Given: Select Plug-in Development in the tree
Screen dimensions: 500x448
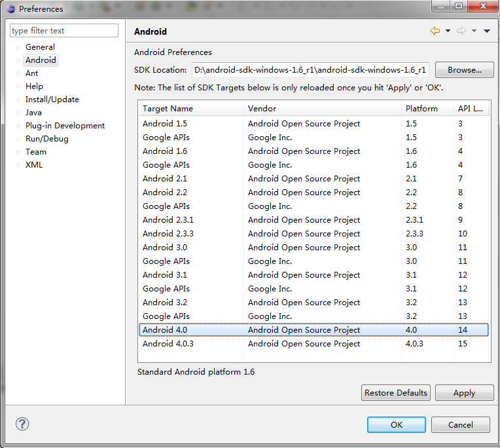Looking at the screenshot, I should pos(65,125).
